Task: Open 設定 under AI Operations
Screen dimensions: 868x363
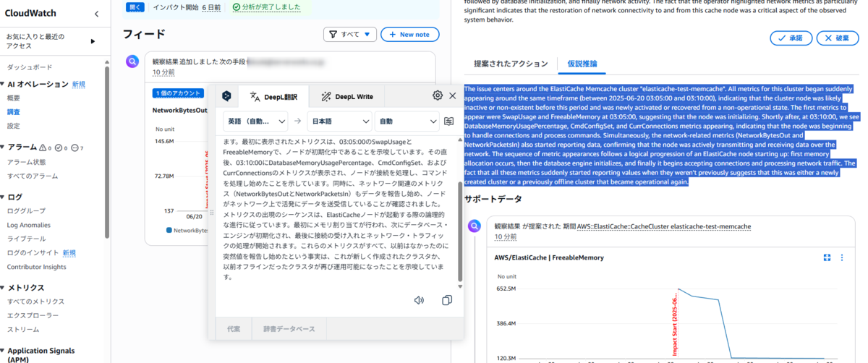Action: (14, 126)
